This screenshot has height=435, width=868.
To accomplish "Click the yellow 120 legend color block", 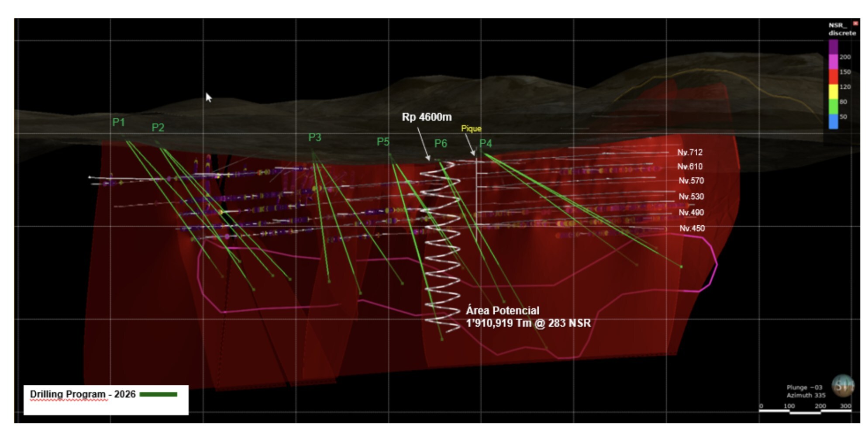I will click(x=833, y=91).
